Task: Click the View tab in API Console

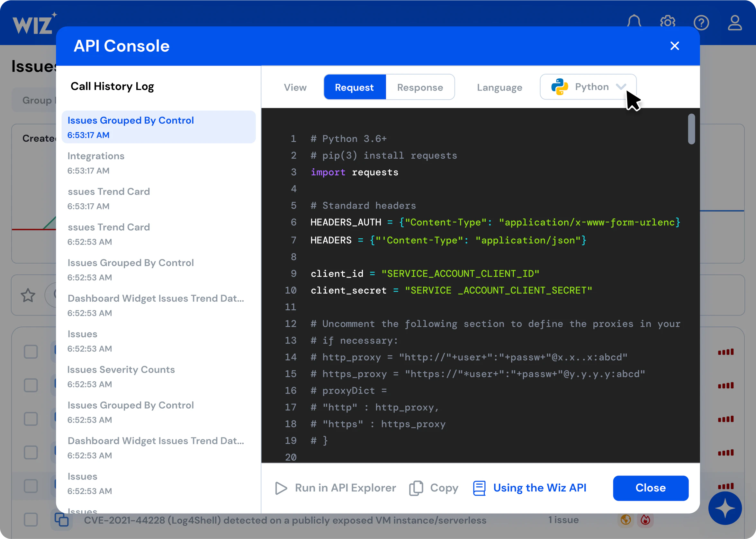Action: point(295,86)
